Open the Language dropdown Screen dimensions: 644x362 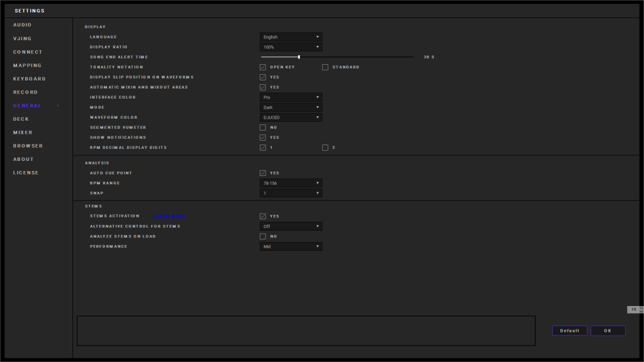pyautogui.click(x=291, y=37)
